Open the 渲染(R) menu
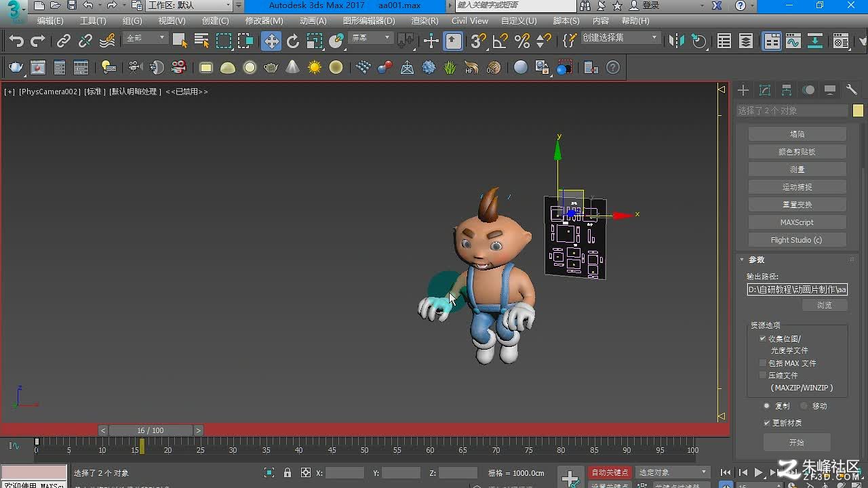Screen dimensions: 868x488 click(x=425, y=21)
